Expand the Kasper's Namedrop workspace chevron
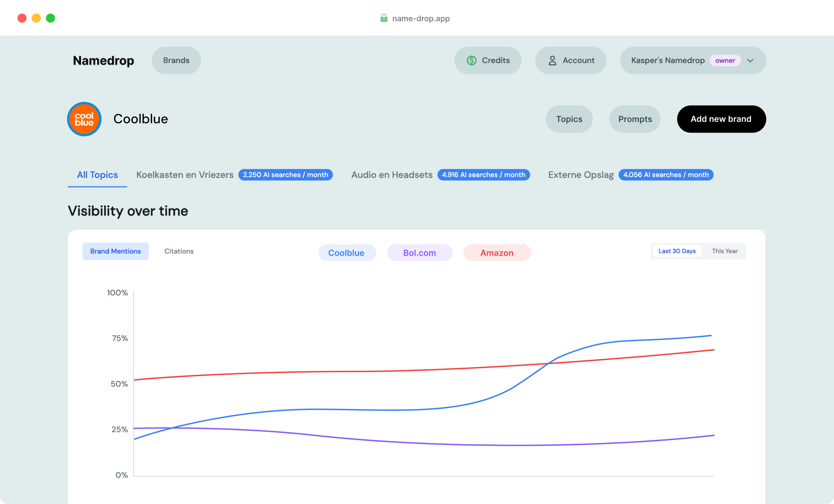The image size is (834, 504). pos(750,61)
